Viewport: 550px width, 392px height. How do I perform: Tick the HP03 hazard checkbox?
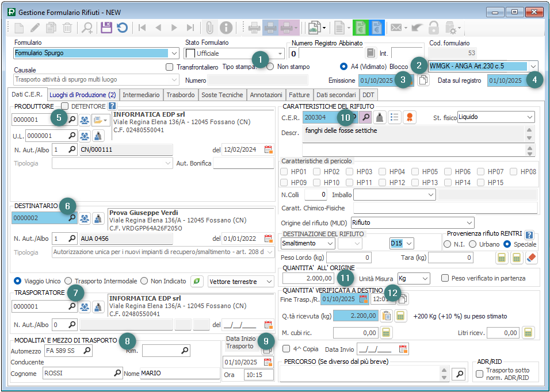(x=350, y=172)
